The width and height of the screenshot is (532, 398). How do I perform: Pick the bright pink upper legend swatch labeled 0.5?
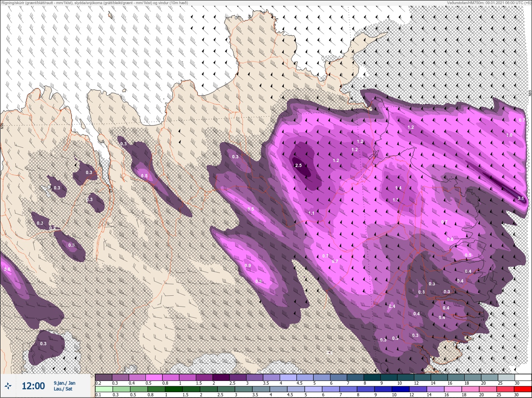155,377
